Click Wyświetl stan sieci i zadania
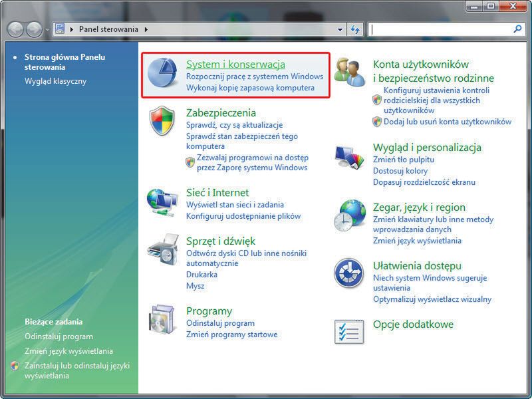The width and height of the screenshot is (532, 399). [x=235, y=205]
